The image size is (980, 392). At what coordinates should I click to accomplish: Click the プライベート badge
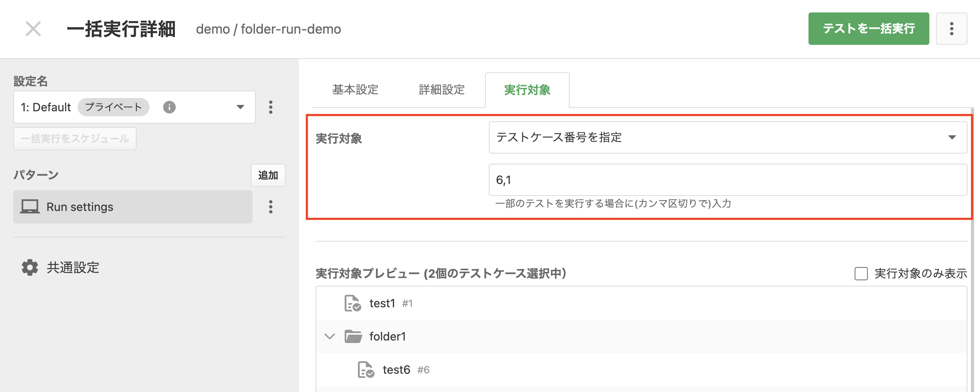[113, 107]
